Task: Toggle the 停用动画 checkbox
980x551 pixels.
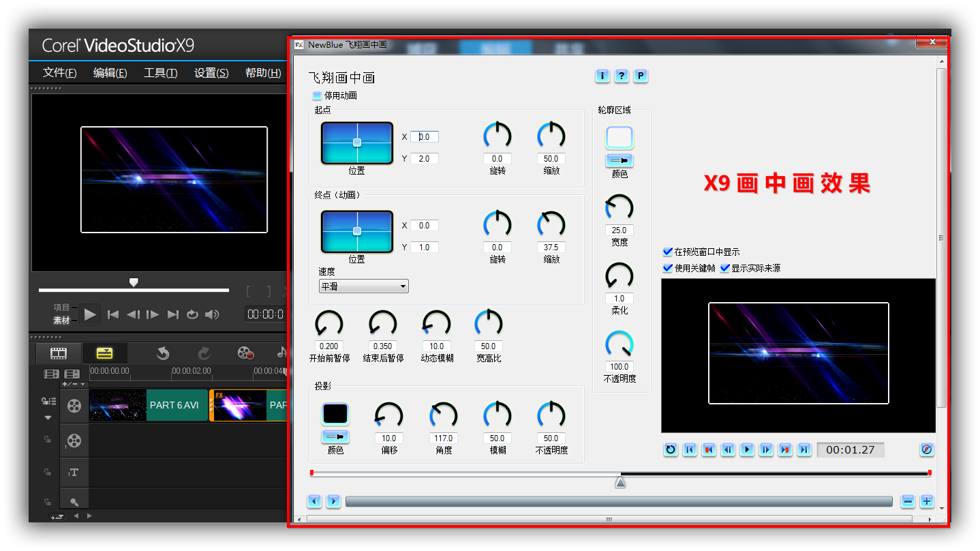Action: (x=317, y=96)
